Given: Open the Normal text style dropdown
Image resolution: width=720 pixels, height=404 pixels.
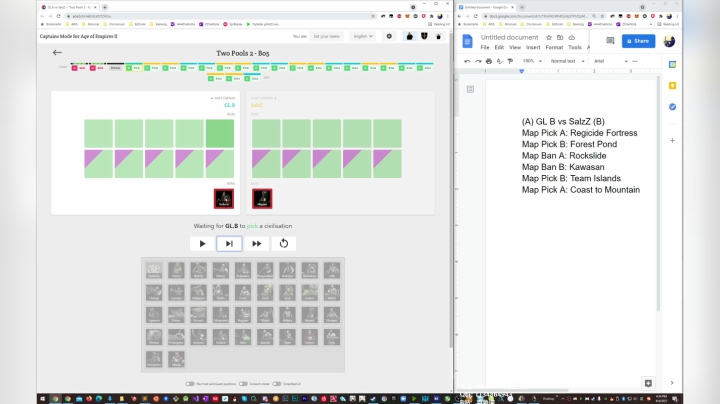Looking at the screenshot, I should (568, 61).
